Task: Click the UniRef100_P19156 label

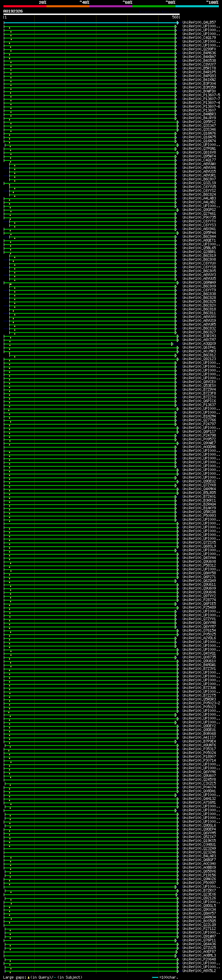Action: 199,875
